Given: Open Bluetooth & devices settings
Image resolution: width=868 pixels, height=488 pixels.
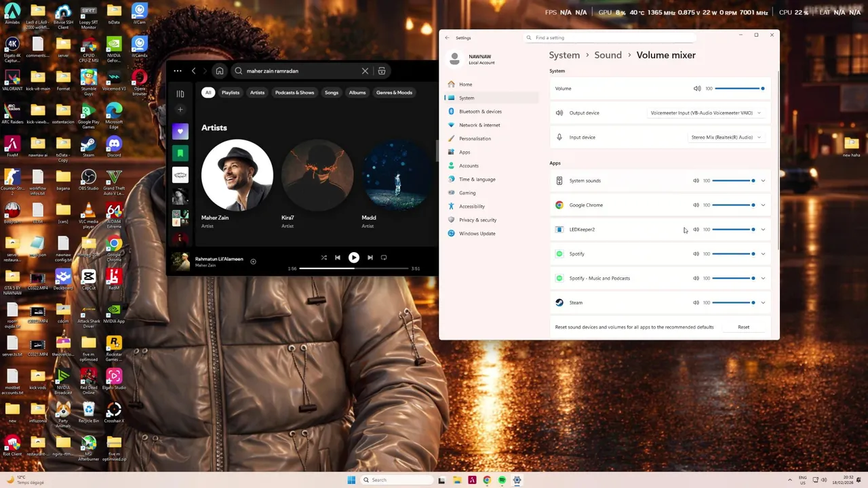Looking at the screenshot, I should [x=492, y=112].
